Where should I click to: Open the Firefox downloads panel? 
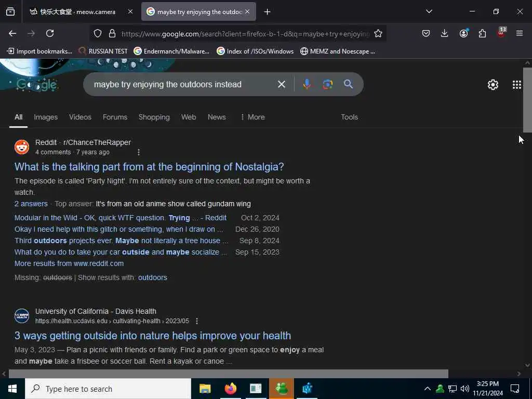point(445,33)
